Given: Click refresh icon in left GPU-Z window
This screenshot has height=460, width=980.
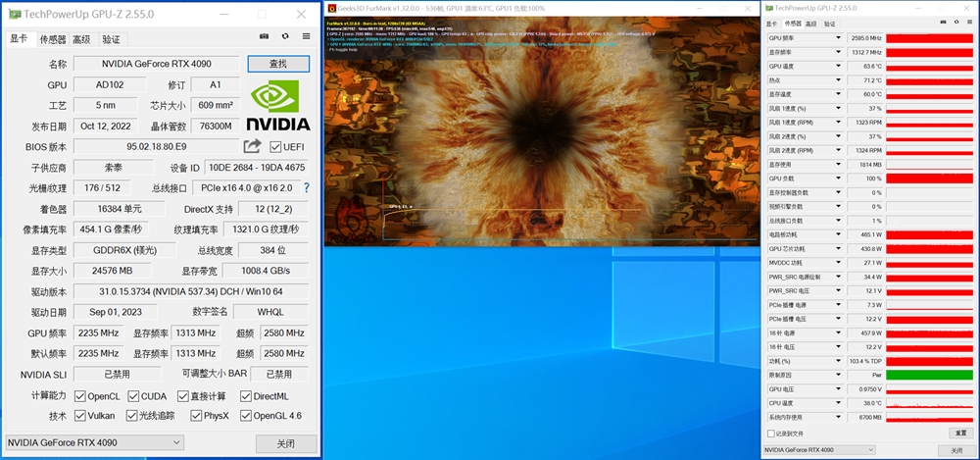Looking at the screenshot, I should 285,37.
